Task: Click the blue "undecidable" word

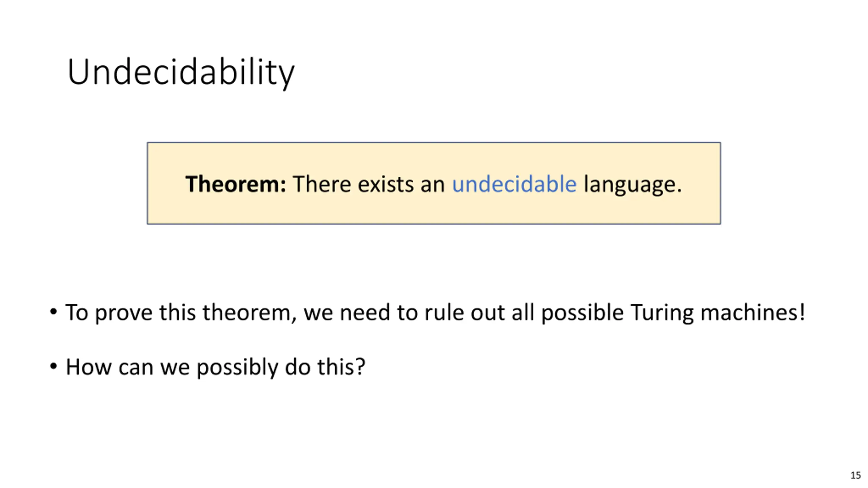Action: pos(514,184)
